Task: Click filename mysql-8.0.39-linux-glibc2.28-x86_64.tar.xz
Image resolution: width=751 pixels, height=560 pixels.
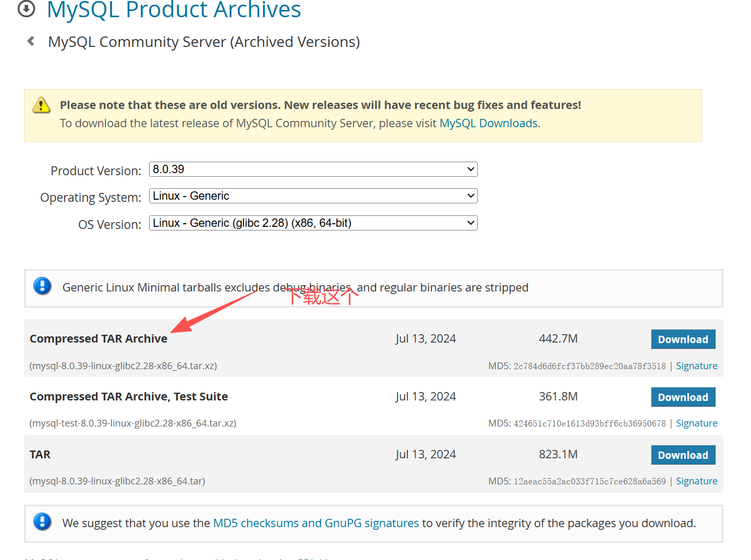Action: click(123, 366)
